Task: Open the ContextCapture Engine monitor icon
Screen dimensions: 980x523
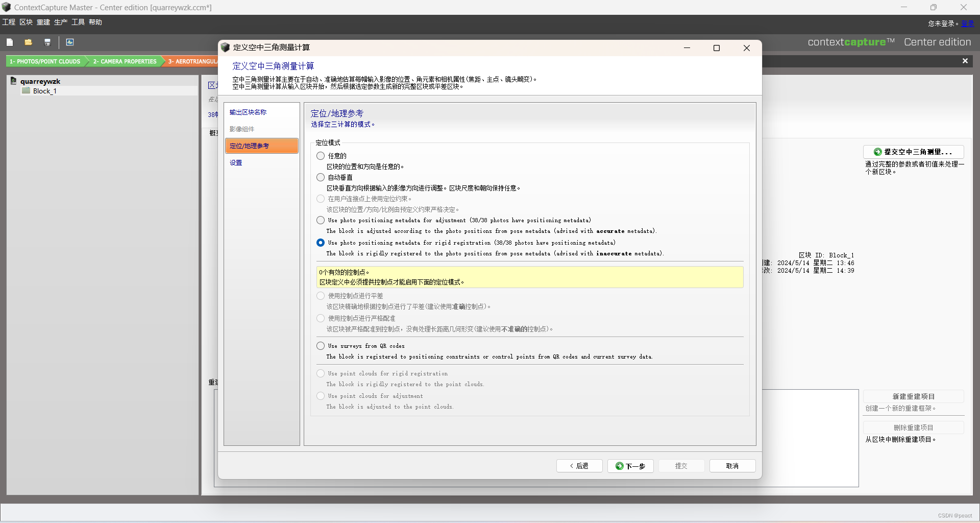Action: point(70,42)
